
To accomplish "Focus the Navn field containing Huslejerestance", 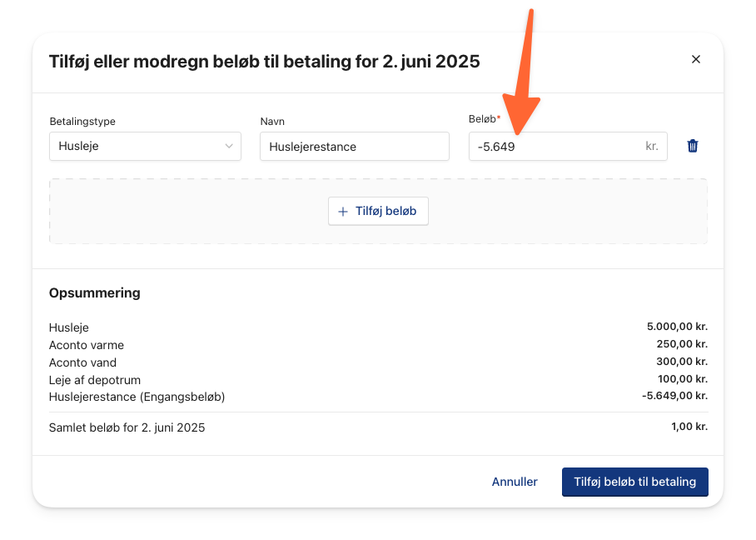I will pyautogui.click(x=355, y=146).
